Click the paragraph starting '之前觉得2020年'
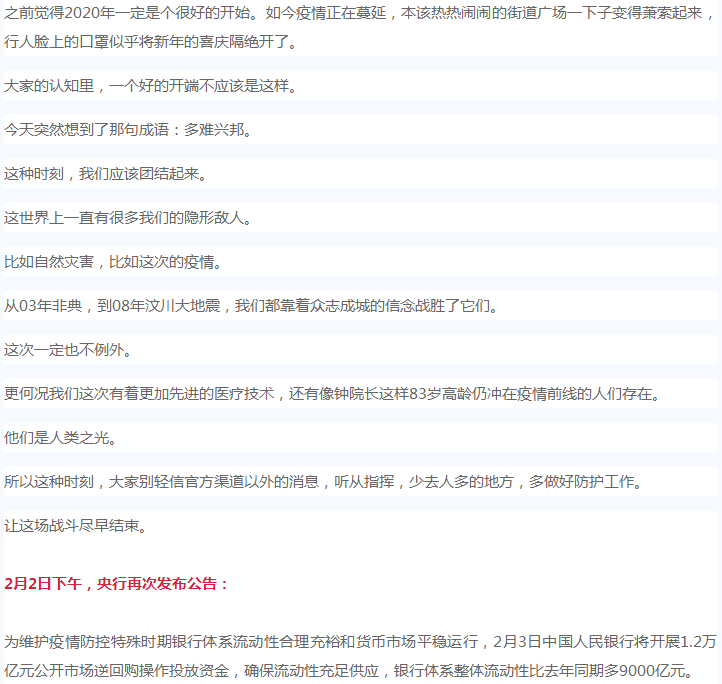Image resolution: width=722 pixels, height=684 pixels. tap(360, 27)
